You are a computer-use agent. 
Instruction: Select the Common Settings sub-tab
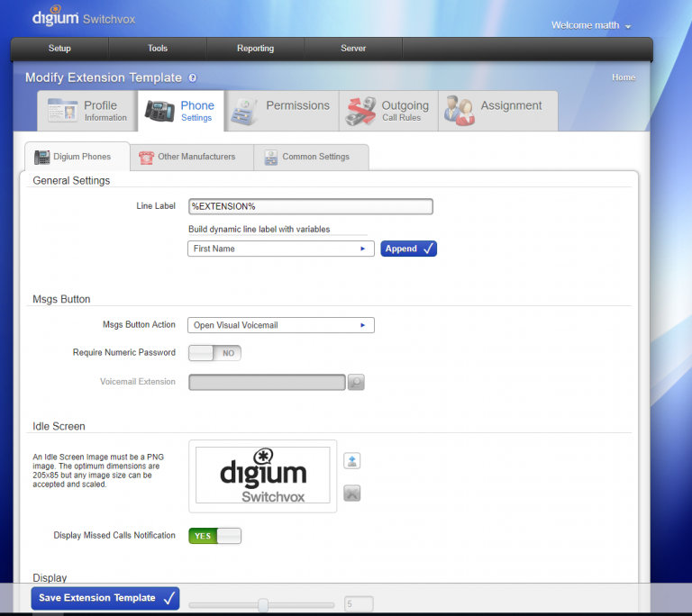coord(311,157)
